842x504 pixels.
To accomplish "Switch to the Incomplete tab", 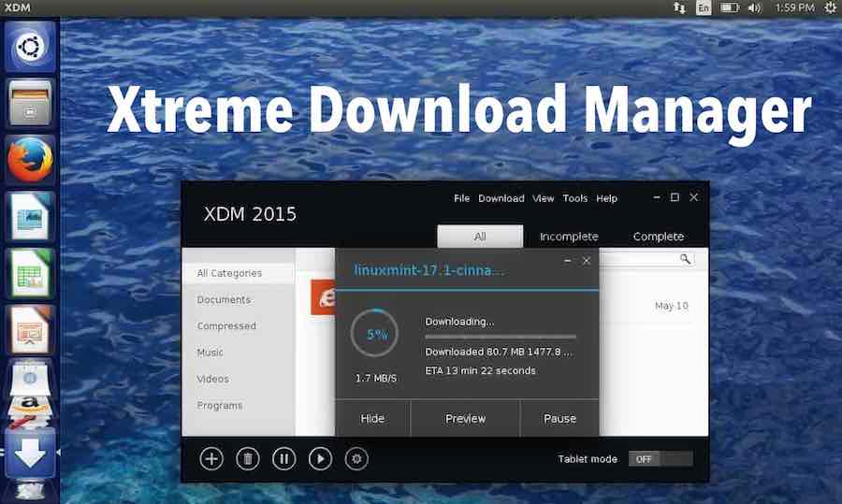I will (x=569, y=237).
